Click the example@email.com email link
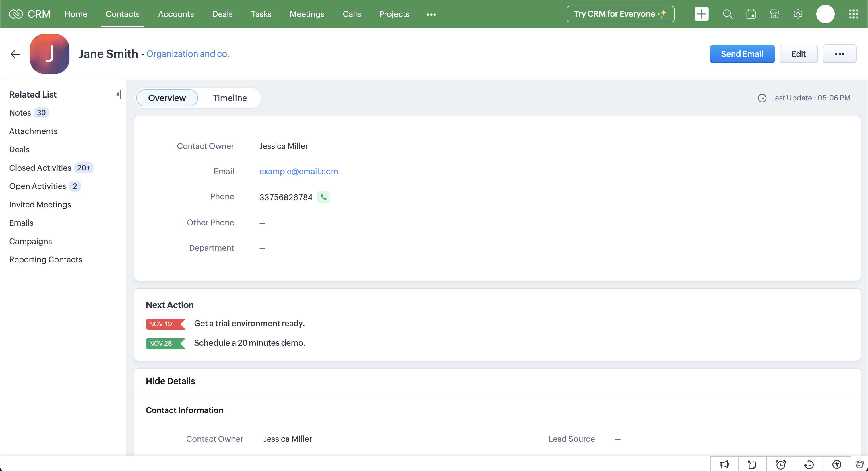The height and width of the screenshot is (471, 868). pyautogui.click(x=299, y=171)
